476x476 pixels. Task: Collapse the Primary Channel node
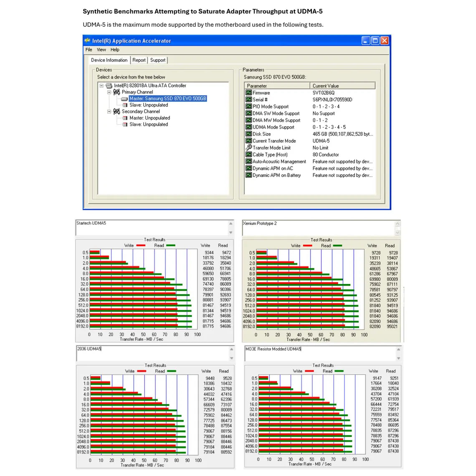click(109, 92)
